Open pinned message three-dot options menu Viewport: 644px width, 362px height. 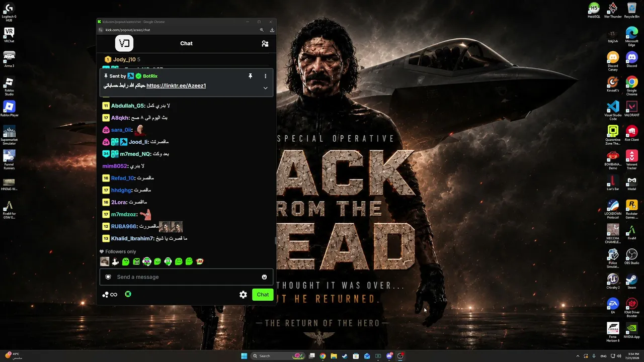pyautogui.click(x=265, y=76)
